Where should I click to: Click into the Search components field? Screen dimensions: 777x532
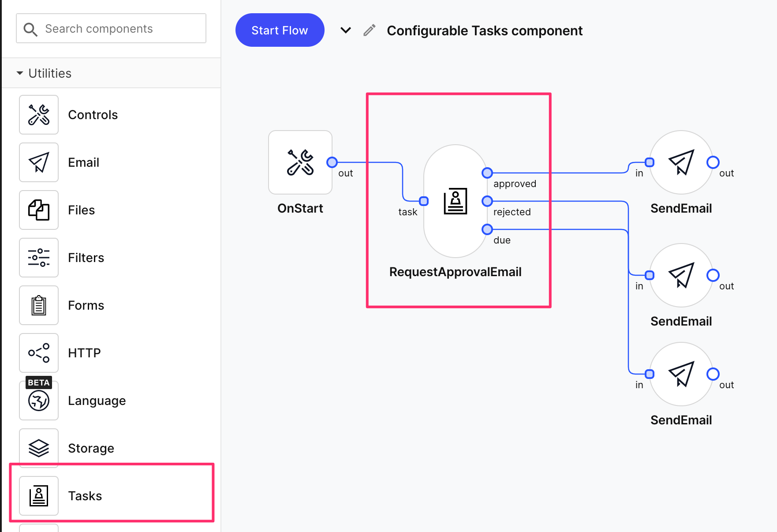click(119, 29)
